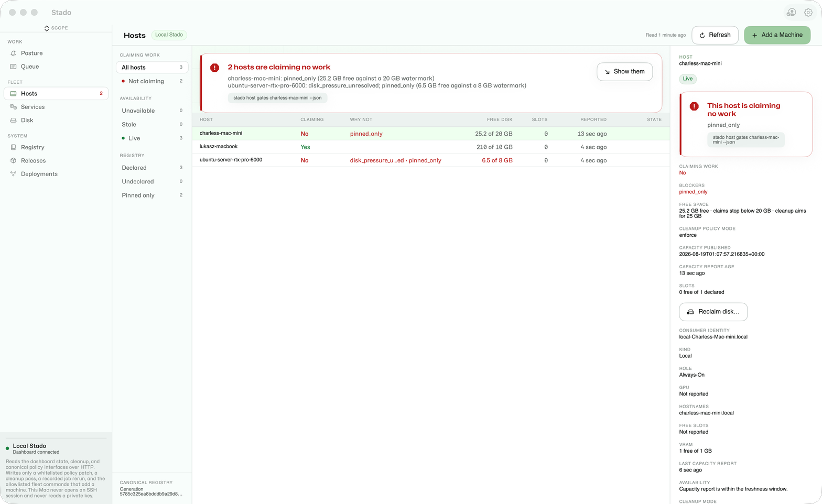Click the charless-mac-mini.local hostname value
Viewport: 822px width, 504px height.
tap(707, 413)
